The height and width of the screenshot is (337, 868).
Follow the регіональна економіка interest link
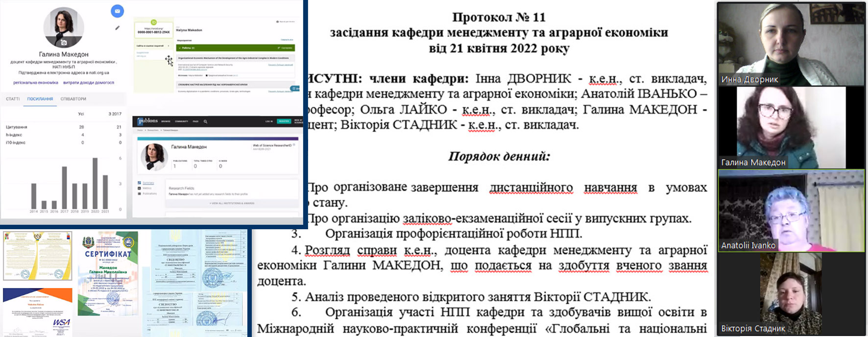point(35,83)
